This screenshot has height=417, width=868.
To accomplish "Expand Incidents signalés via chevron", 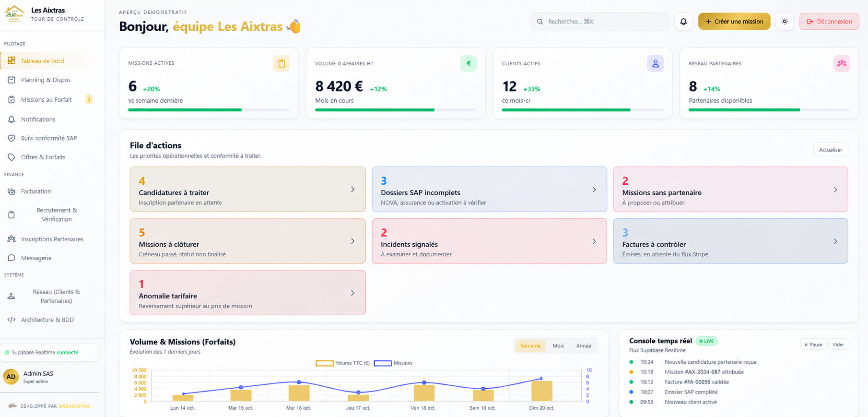I will tap(594, 241).
